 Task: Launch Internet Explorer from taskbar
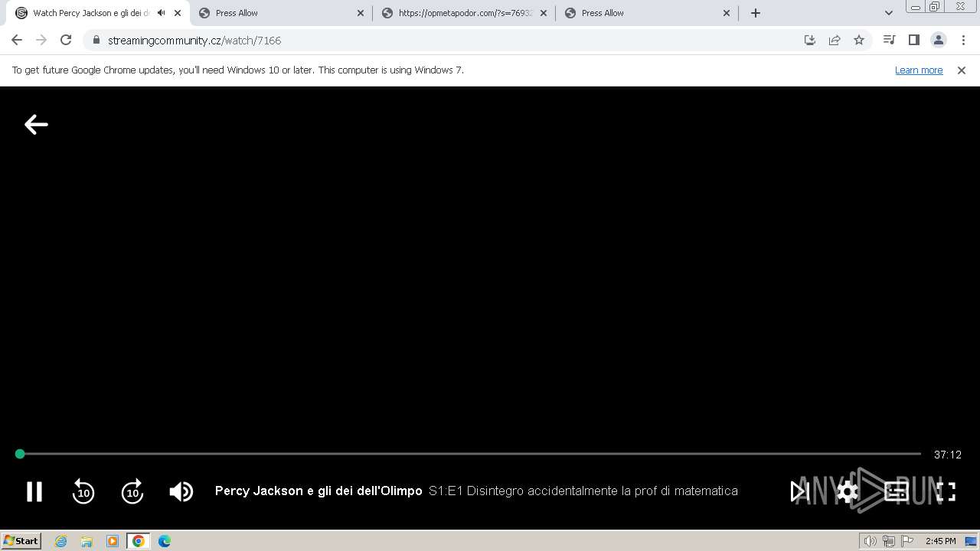click(x=61, y=541)
